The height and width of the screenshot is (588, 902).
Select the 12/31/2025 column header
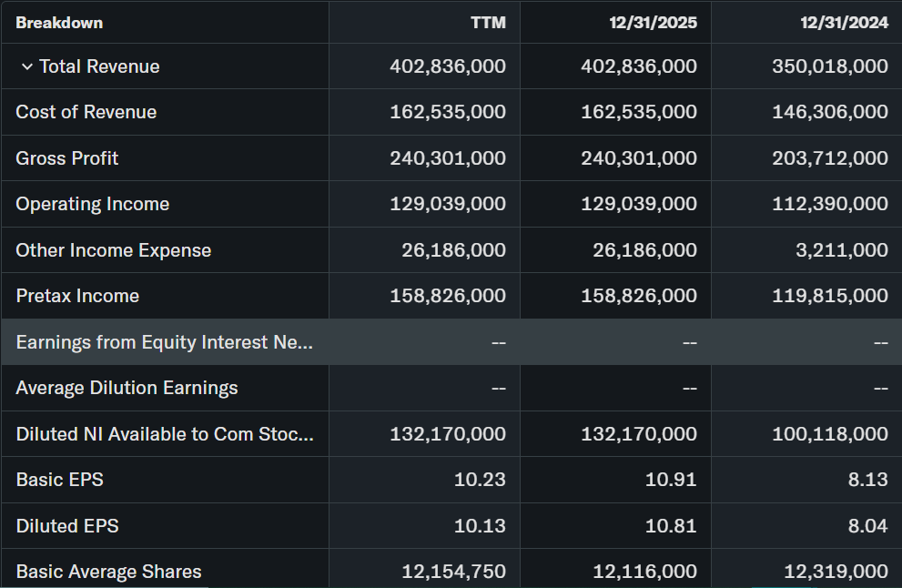tap(653, 23)
